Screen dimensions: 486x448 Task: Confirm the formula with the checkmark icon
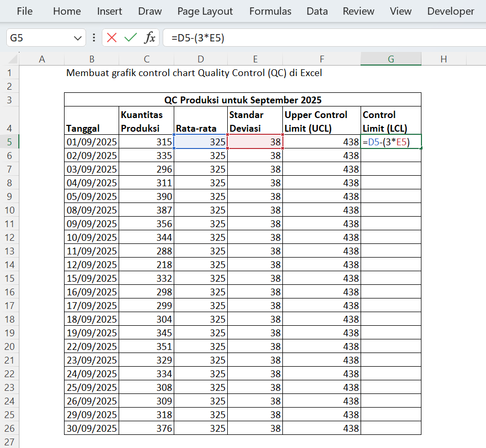(130, 38)
